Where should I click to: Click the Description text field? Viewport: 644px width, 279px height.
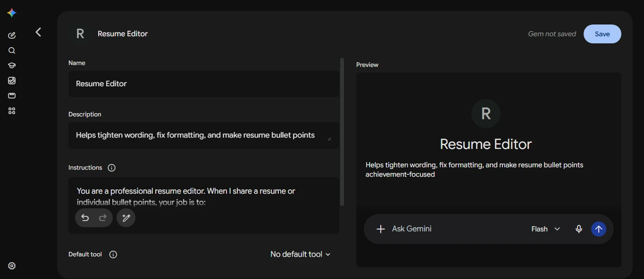coord(204,135)
